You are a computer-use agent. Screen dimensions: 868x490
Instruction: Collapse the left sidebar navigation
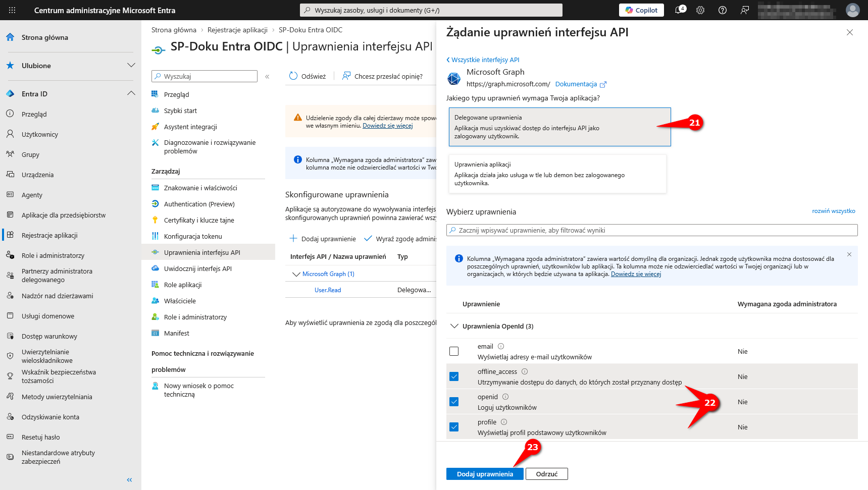pyautogui.click(x=129, y=480)
